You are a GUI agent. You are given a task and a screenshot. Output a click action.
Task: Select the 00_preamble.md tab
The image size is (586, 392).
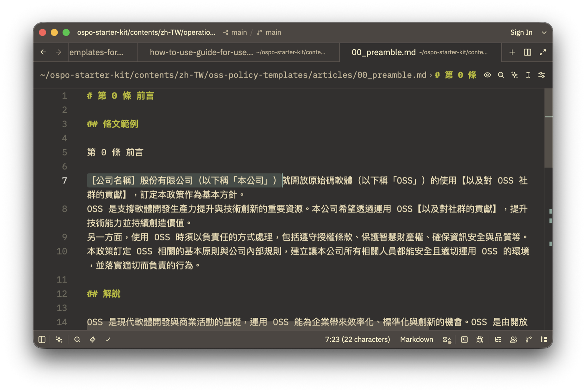tap(420, 52)
